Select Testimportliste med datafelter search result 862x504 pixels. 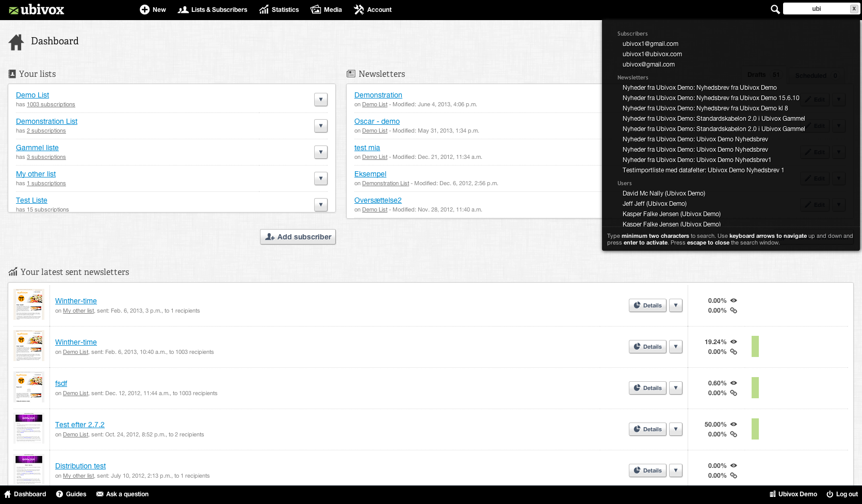point(703,170)
